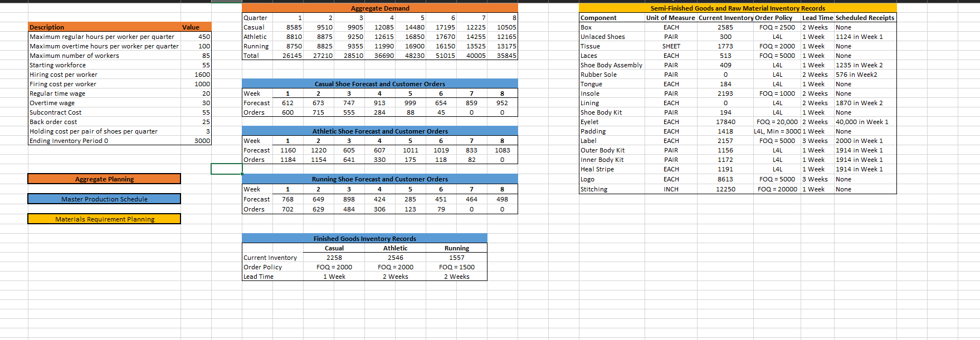Select the 'Subcontract Cost' cell
The height and width of the screenshot is (340, 980).
click(x=104, y=112)
